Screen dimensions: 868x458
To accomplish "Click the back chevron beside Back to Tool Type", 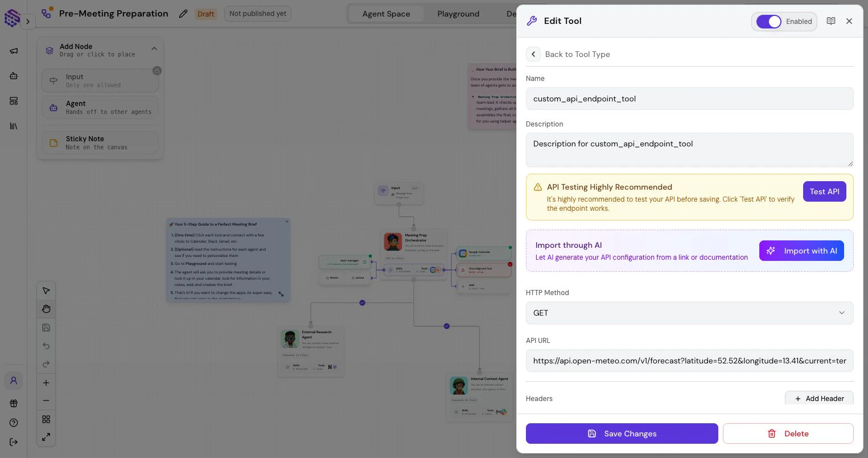I will [x=533, y=54].
